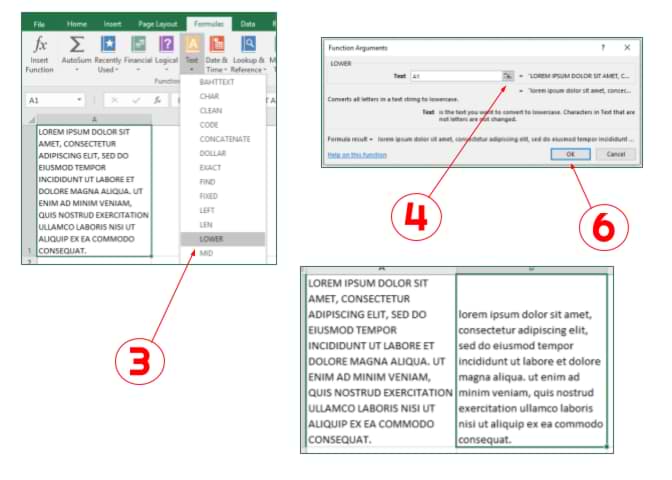This screenshot has width=672, height=480.
Task: Click the formula bar fx button
Action: pyautogui.click(x=157, y=100)
